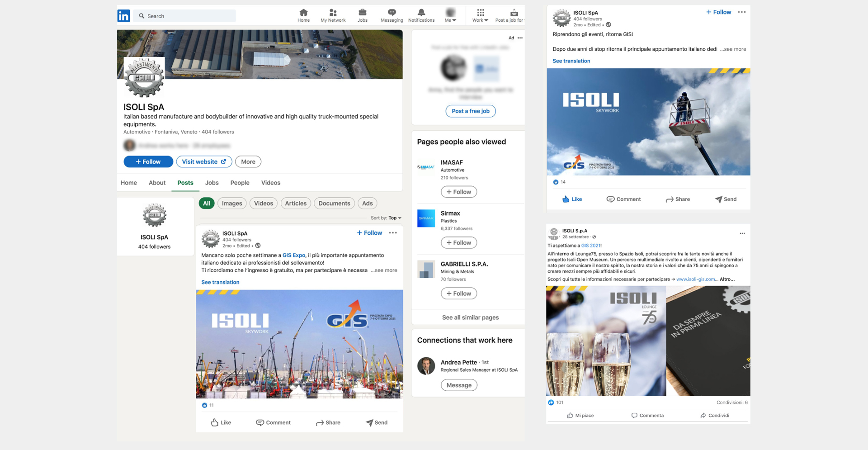Click Visit website button
The width and height of the screenshot is (868, 450).
click(204, 162)
